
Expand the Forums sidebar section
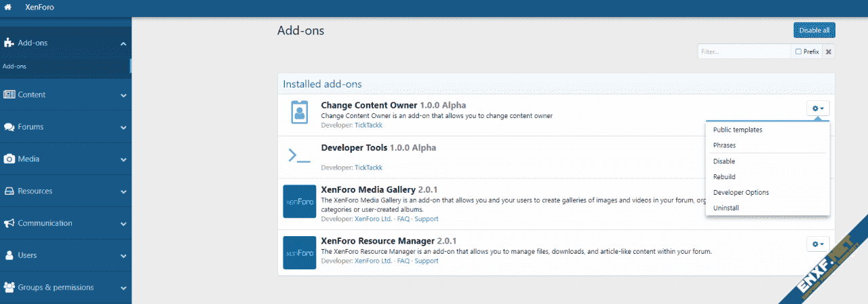click(x=123, y=128)
